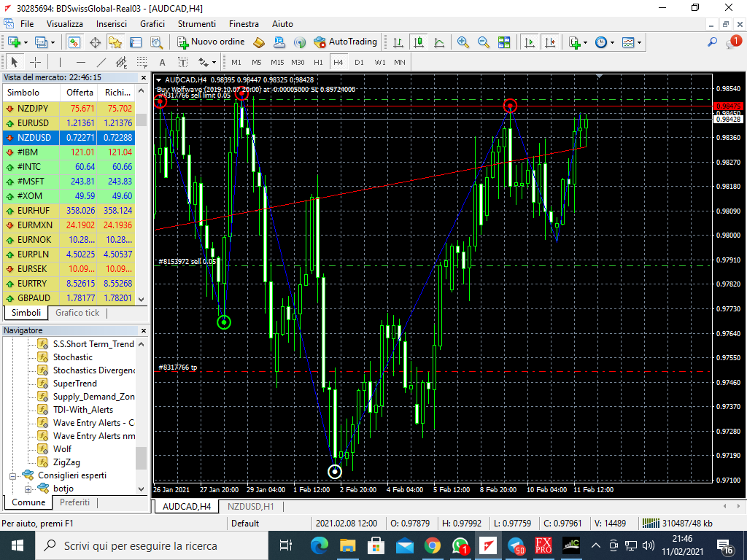This screenshot has width=747, height=560.
Task: Select the crosshair tool
Action: click(35, 62)
